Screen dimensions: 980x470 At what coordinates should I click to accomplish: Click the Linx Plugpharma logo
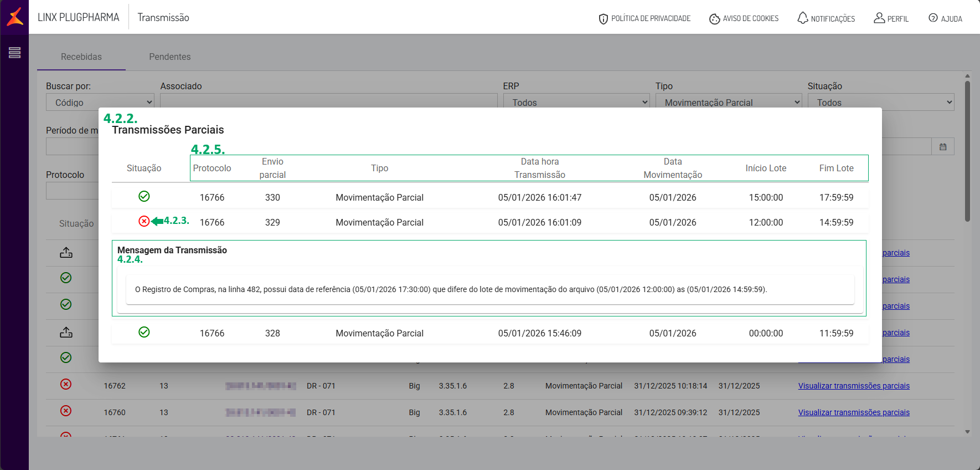coord(15,17)
